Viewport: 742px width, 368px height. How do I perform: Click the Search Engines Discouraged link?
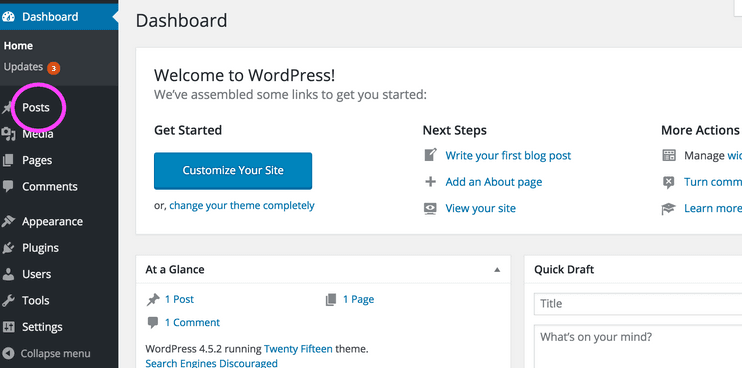tap(212, 363)
